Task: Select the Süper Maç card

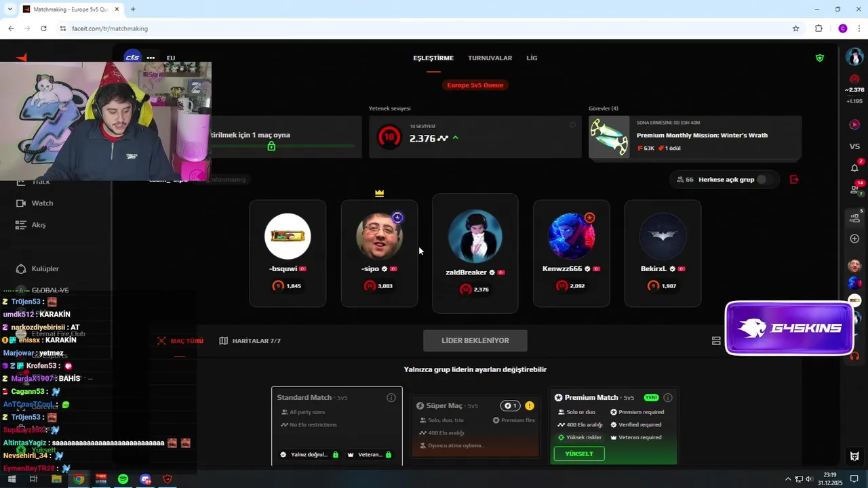Action: (x=475, y=426)
